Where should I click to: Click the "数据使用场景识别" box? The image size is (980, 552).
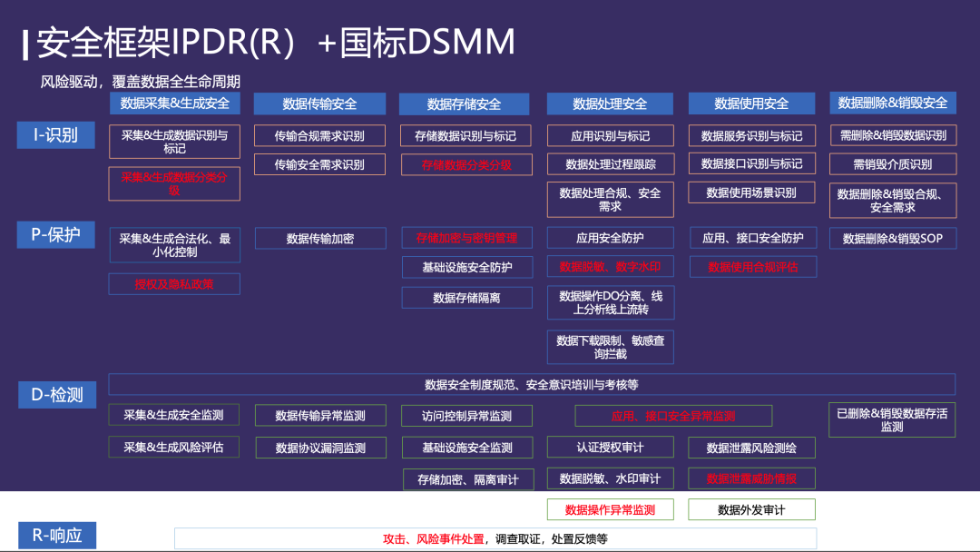pos(751,192)
